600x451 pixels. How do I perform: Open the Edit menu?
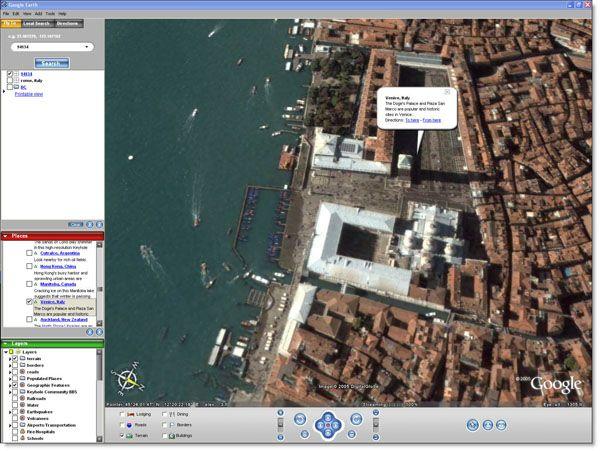coord(16,13)
